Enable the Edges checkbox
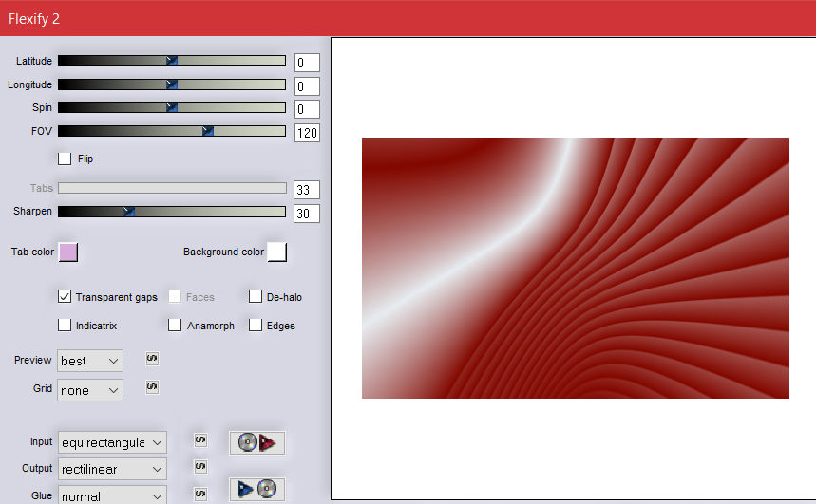 click(256, 325)
